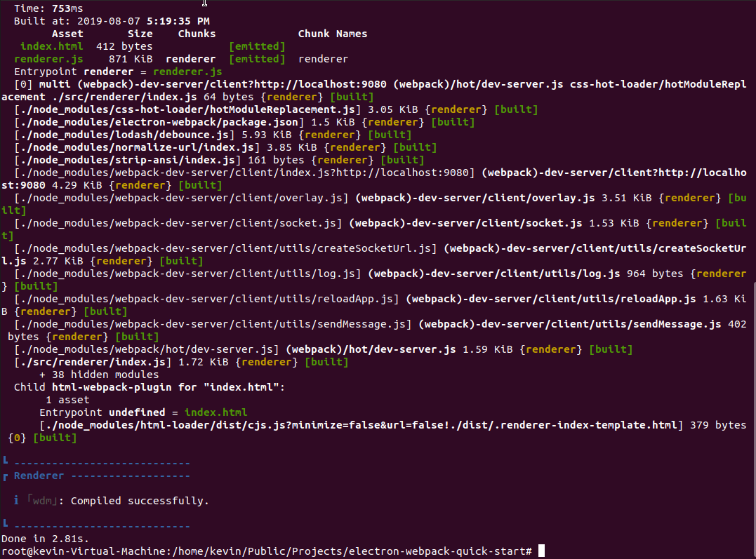Click the lodash/debounce.js module path
756x559 pixels.
pos(124,135)
